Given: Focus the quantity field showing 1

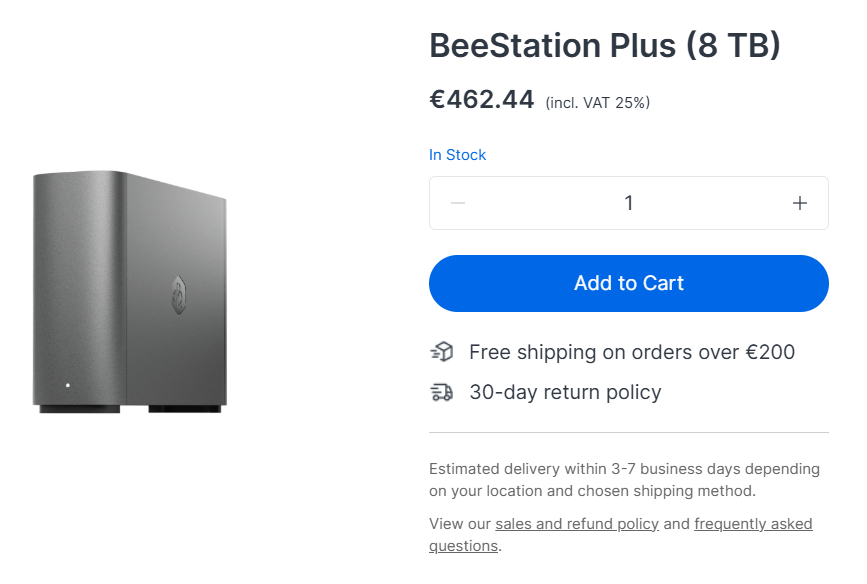Looking at the screenshot, I should click(629, 203).
